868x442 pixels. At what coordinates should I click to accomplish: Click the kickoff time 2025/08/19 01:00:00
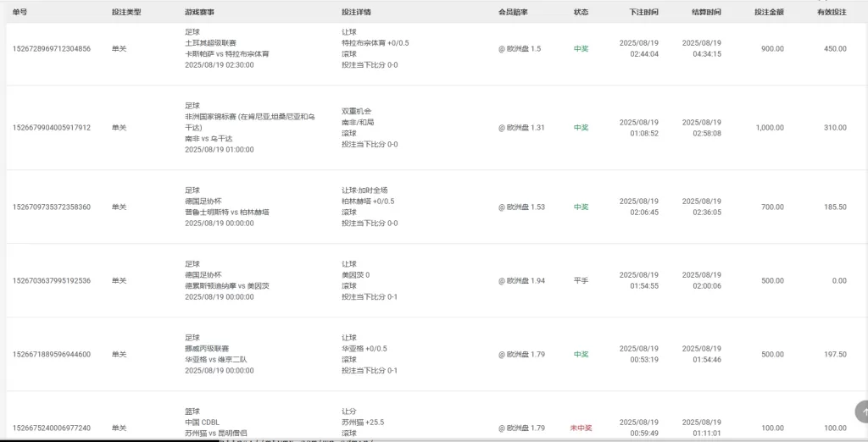click(x=220, y=149)
